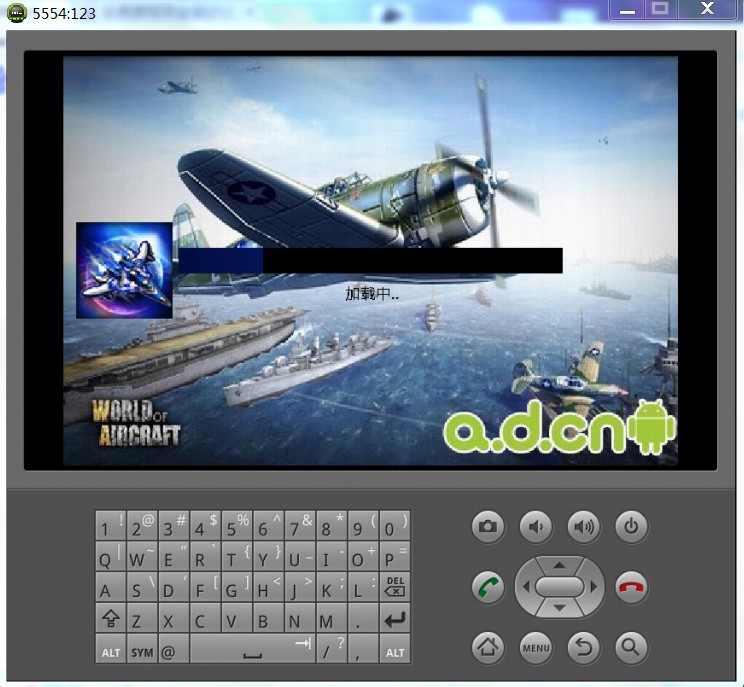This screenshot has height=687, width=744.
Task: Lower volume with the volume down button
Action: click(x=536, y=527)
